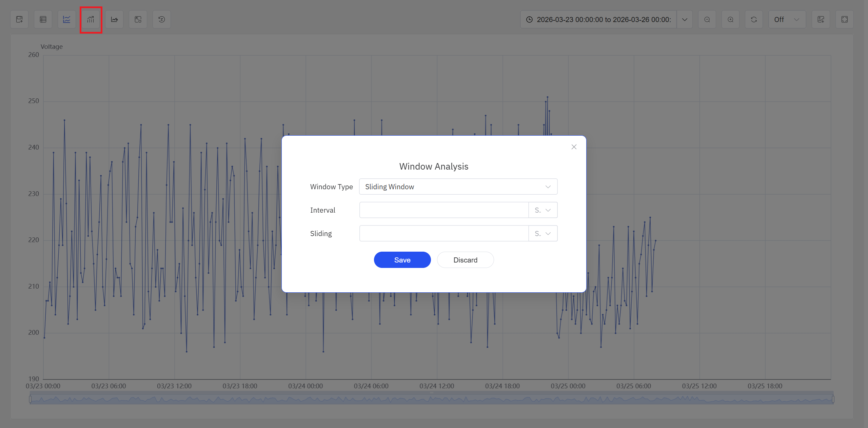Click the export data icon in the toolbar

pos(19,19)
